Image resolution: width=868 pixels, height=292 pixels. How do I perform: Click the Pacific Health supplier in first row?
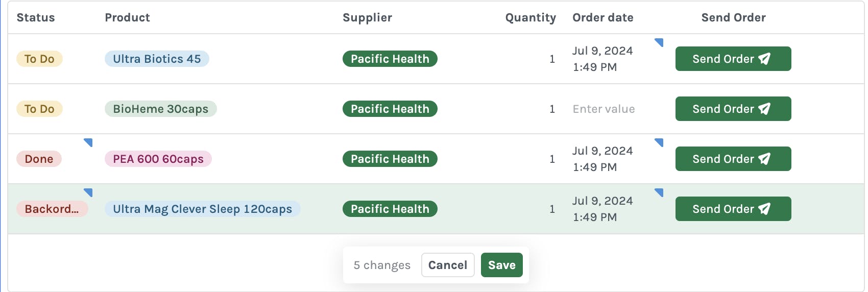coord(390,59)
